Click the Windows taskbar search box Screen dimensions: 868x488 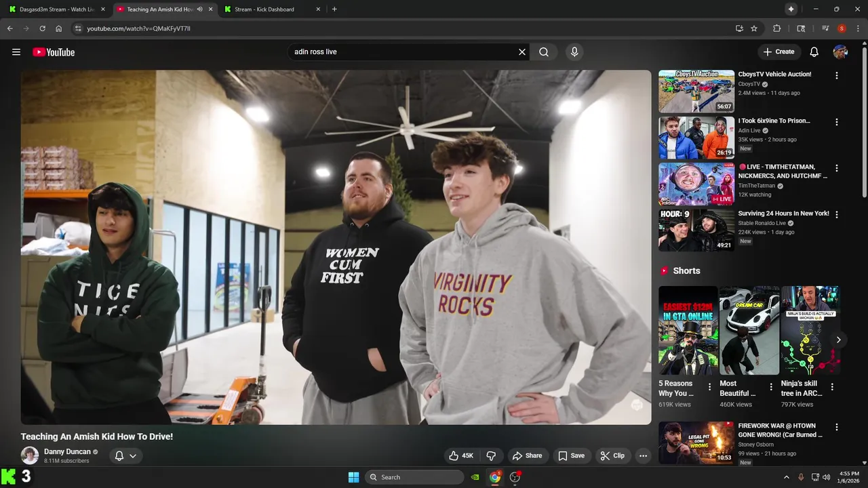tap(414, 477)
